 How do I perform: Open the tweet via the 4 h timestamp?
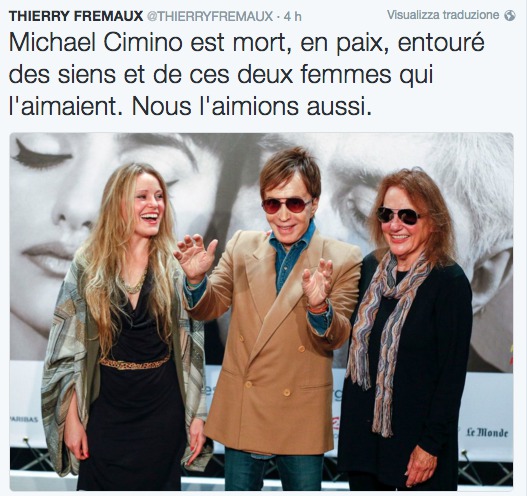click(x=292, y=16)
